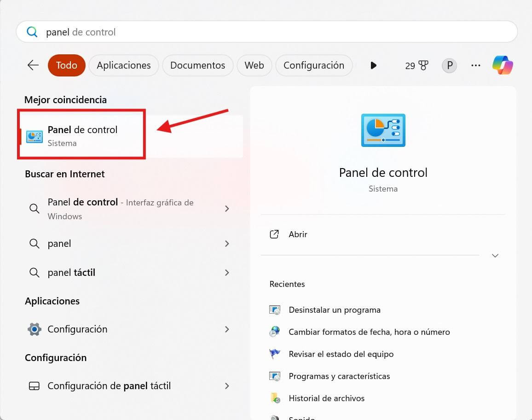Open the three-dot more options menu

476,65
